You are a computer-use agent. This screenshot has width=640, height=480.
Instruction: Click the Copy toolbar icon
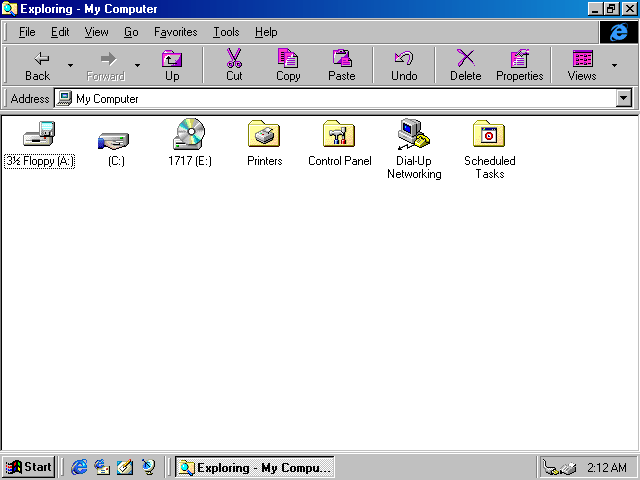click(x=288, y=58)
